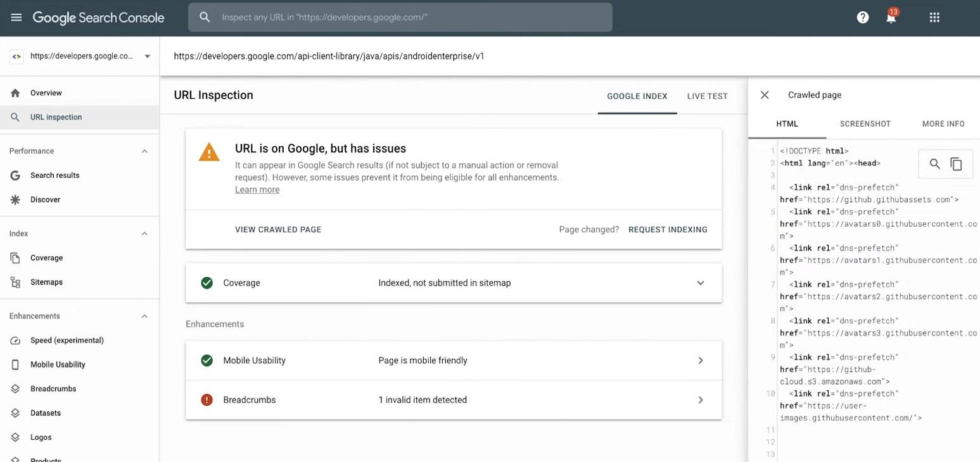Expand the Coverage details row
Viewport: 980px width, 462px height.
tap(700, 283)
